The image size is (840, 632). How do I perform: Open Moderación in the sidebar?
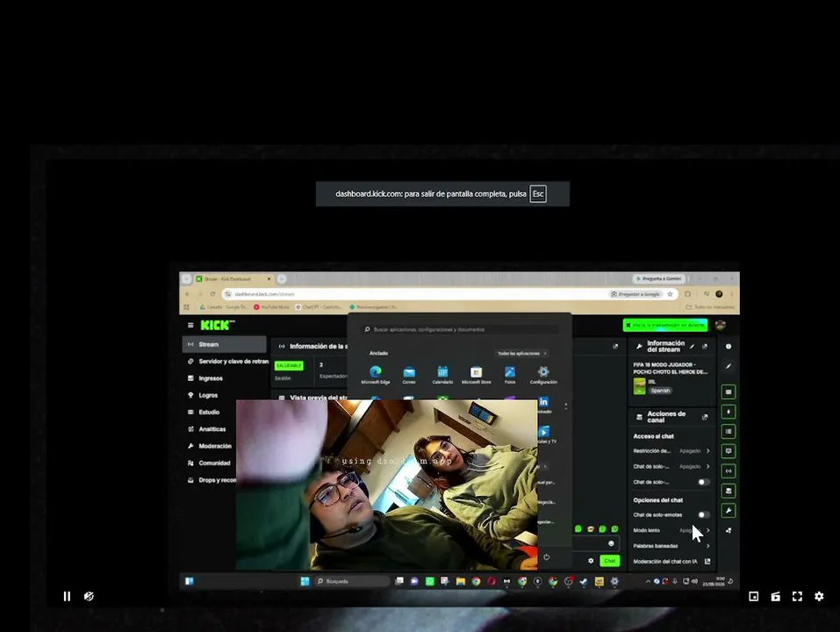tap(209, 446)
